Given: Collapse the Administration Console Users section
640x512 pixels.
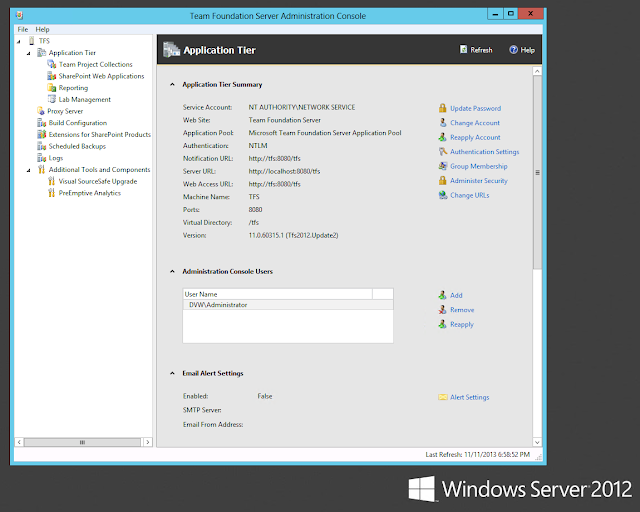Looking at the screenshot, I should [x=172, y=272].
